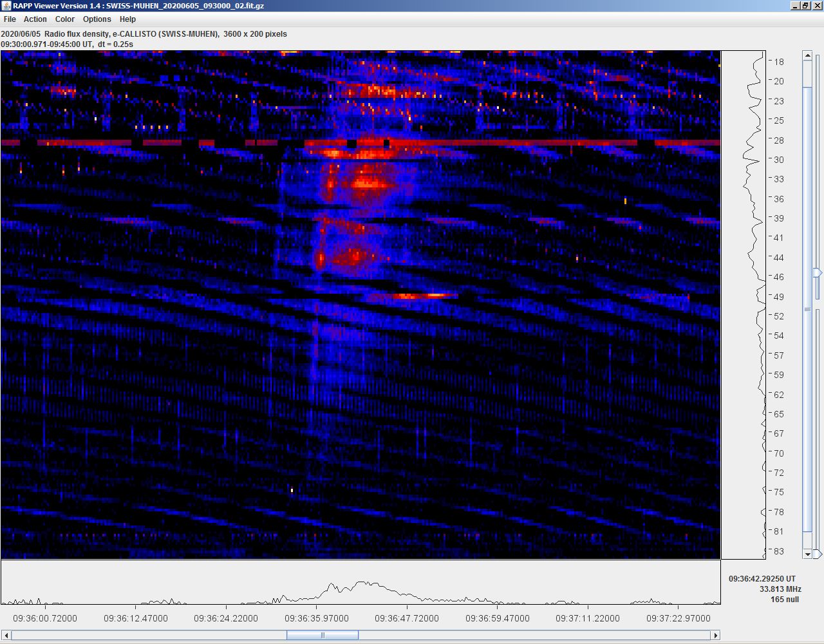Open the Color menu
Image resolution: width=824 pixels, height=644 pixels.
65,19
